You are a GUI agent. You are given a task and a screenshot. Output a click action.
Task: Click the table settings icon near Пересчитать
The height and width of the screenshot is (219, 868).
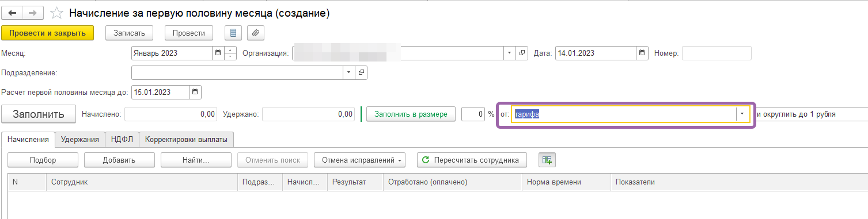(x=547, y=160)
